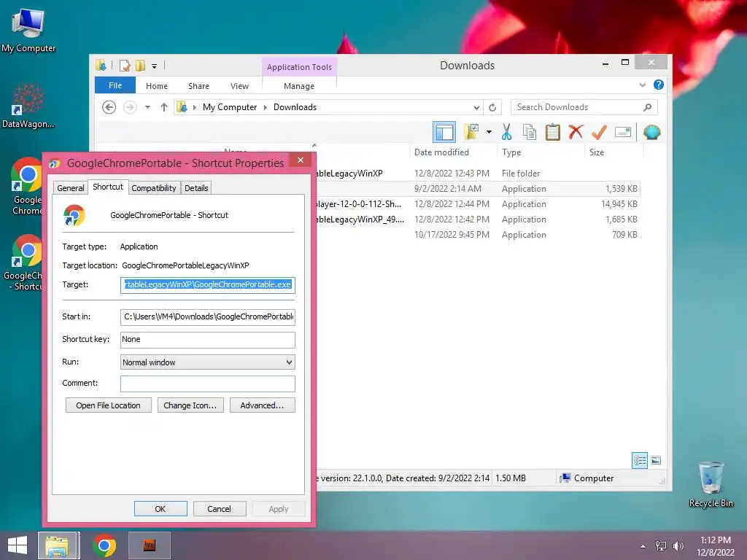Select the File folder row dated 12/8/2022 12:43 PM
Image resolution: width=747 pixels, height=560 pixels.
[477, 174]
